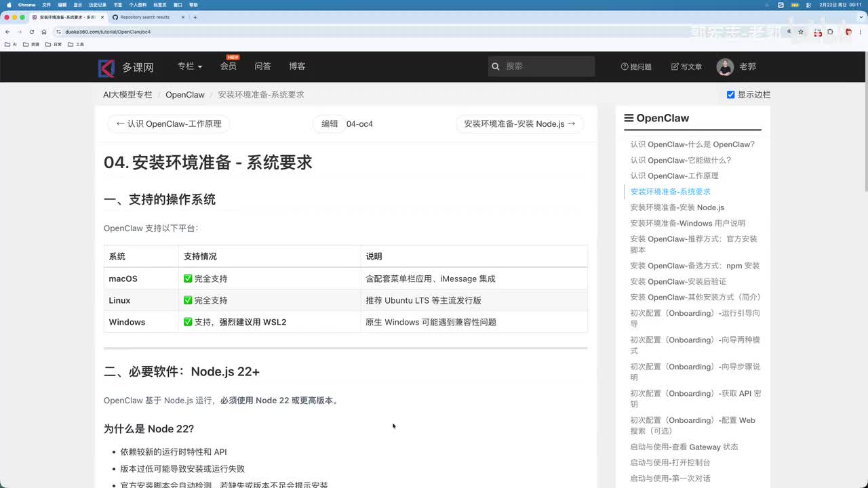Open the 博客 nav item
Viewport: 868px width, 488px height.
(x=297, y=66)
